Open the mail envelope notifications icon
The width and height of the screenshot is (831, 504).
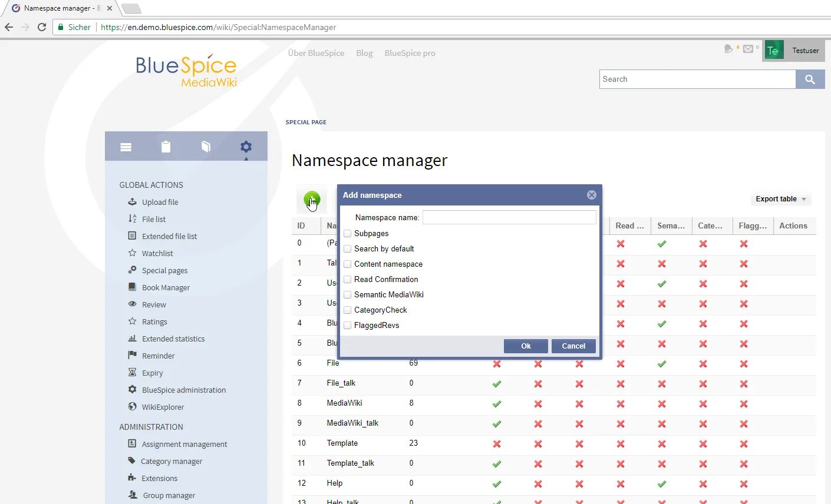[748, 49]
